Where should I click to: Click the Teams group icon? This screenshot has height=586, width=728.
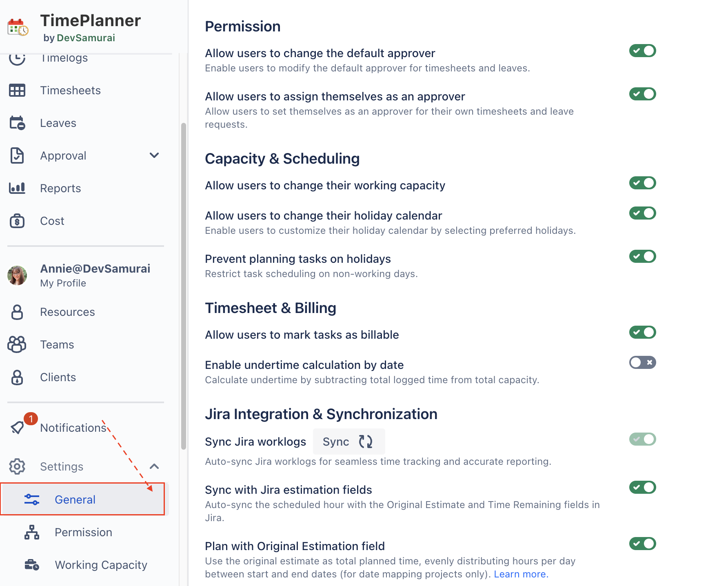17,344
